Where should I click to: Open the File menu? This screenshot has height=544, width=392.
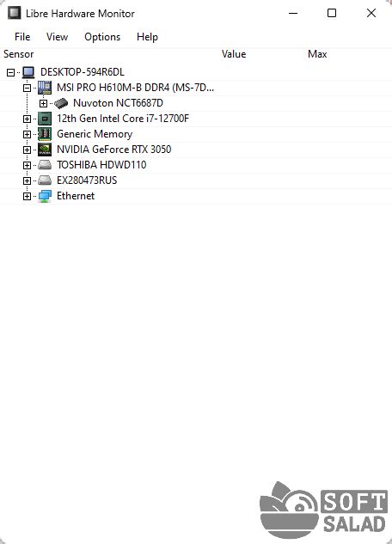pos(22,37)
